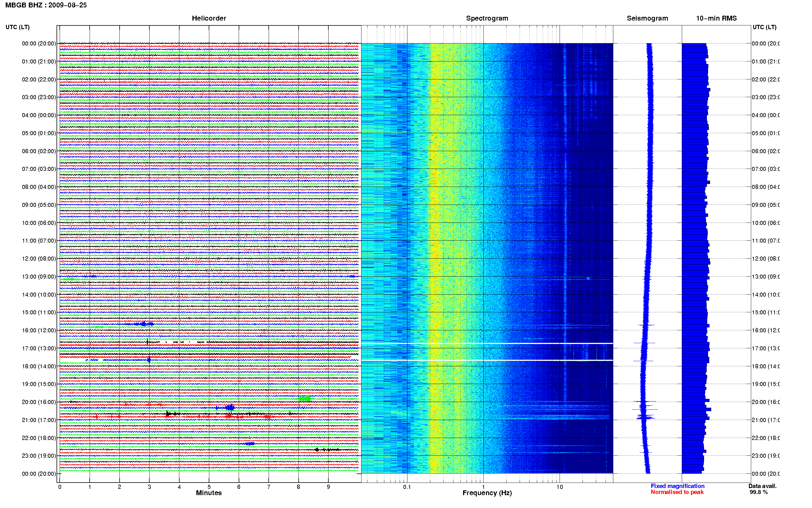Click the 99.8 % availability value
The image size is (812, 508).
pyautogui.click(x=759, y=492)
